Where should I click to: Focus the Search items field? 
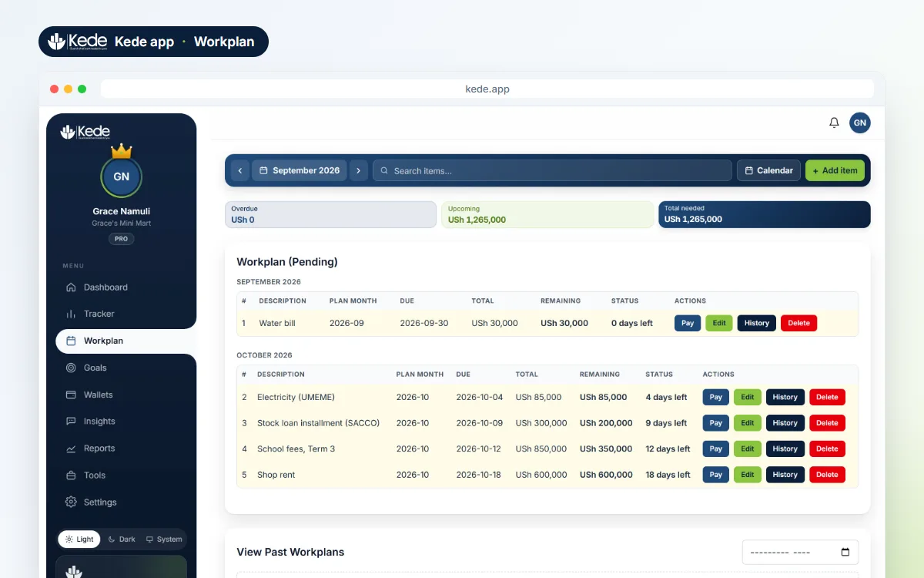point(552,170)
